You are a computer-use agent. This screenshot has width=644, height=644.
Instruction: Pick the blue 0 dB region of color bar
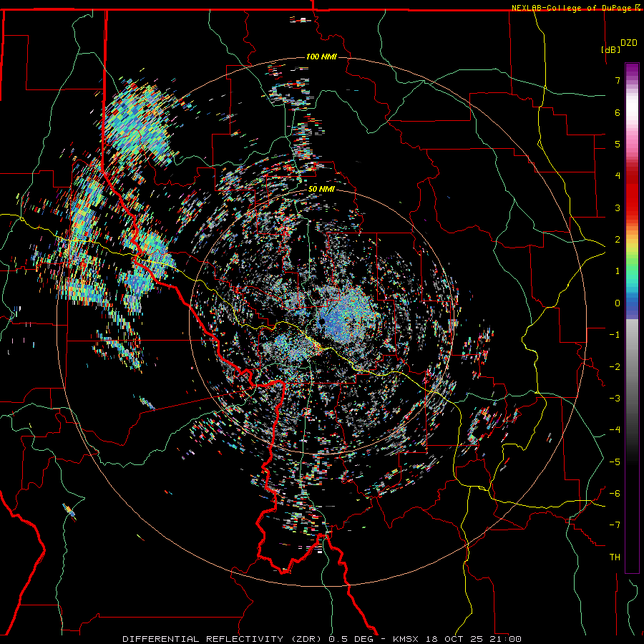coord(632,303)
